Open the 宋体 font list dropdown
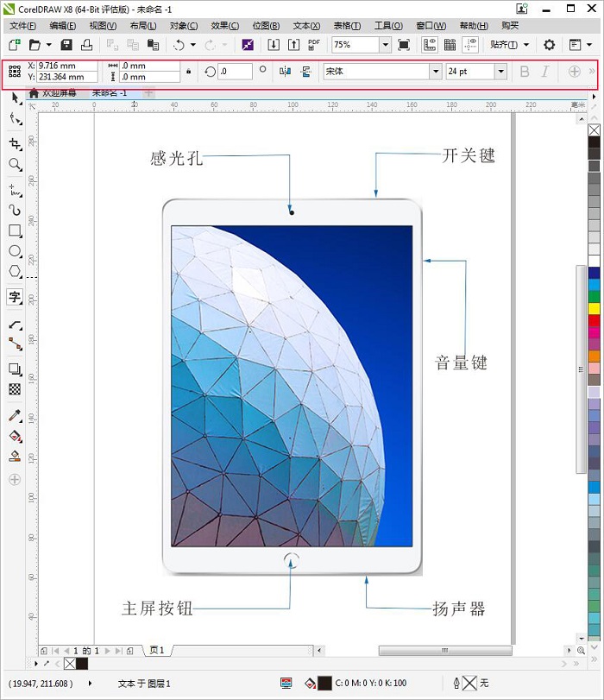Image resolution: width=604 pixels, height=700 pixels. pos(435,72)
